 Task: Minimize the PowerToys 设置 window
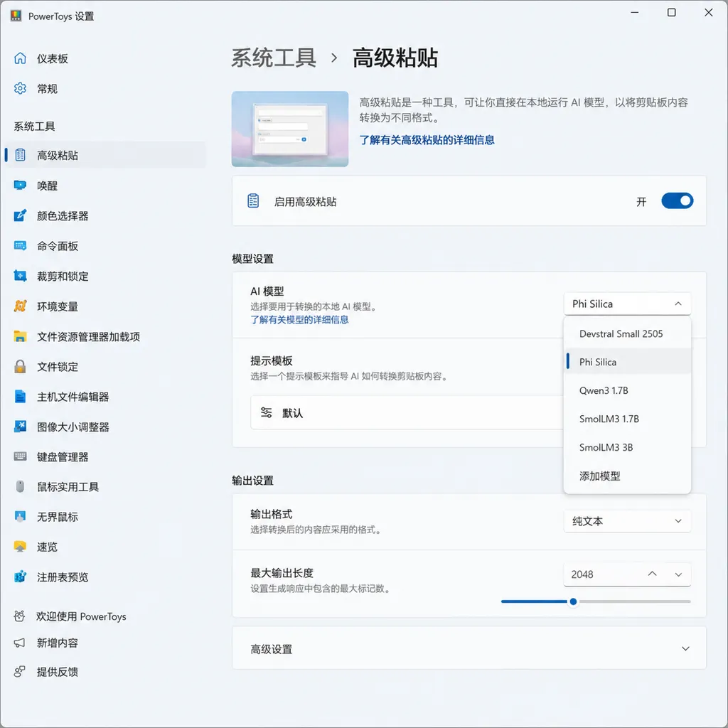[635, 13]
